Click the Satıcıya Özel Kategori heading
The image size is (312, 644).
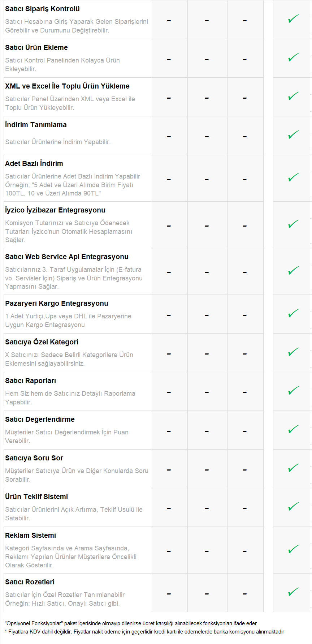(42, 342)
